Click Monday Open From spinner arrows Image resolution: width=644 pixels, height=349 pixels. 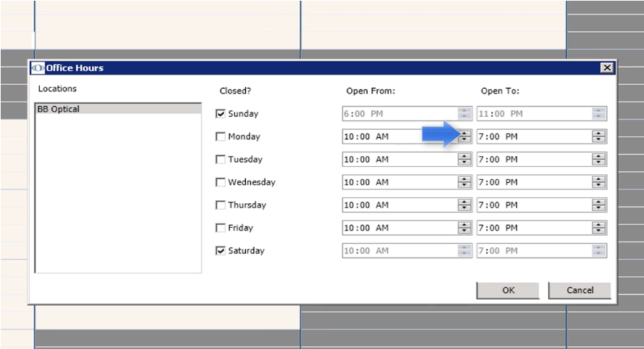(x=465, y=136)
